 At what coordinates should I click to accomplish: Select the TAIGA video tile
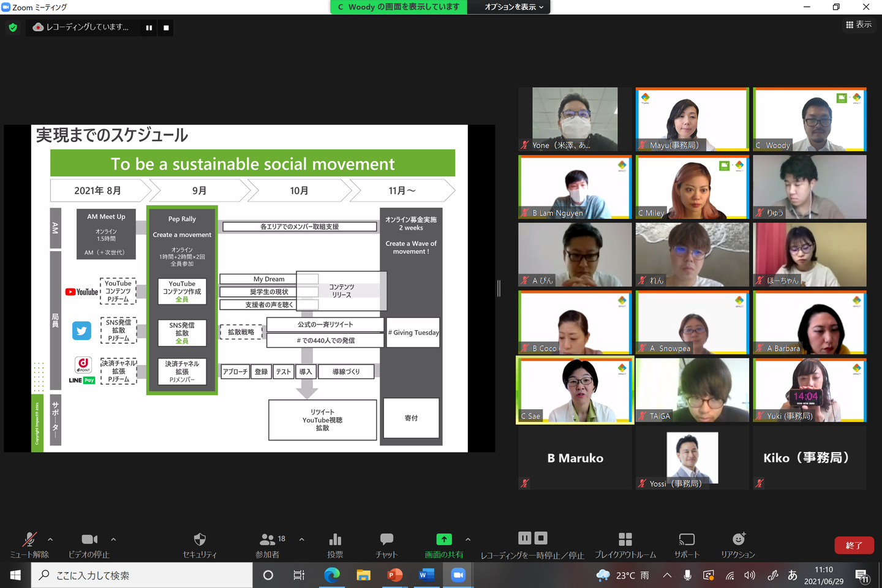point(692,390)
